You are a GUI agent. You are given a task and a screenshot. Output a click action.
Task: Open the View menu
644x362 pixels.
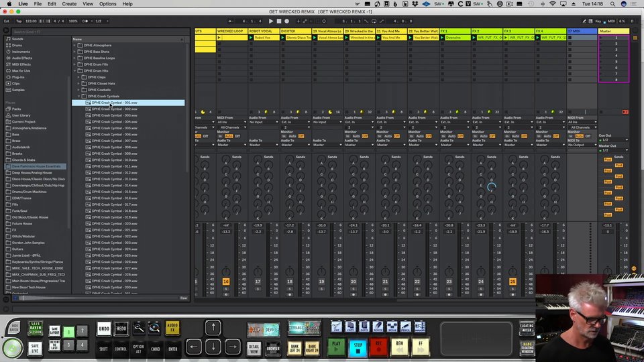[x=88, y=4]
